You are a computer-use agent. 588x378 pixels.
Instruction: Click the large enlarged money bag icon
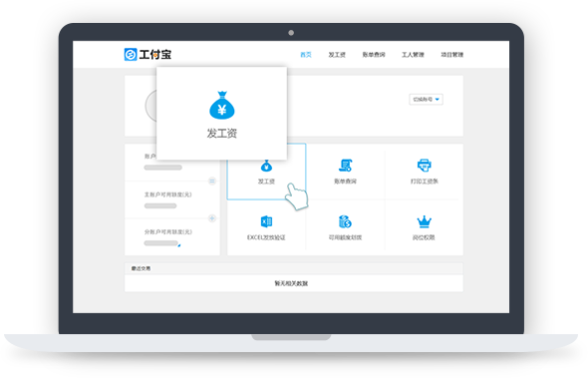click(222, 105)
